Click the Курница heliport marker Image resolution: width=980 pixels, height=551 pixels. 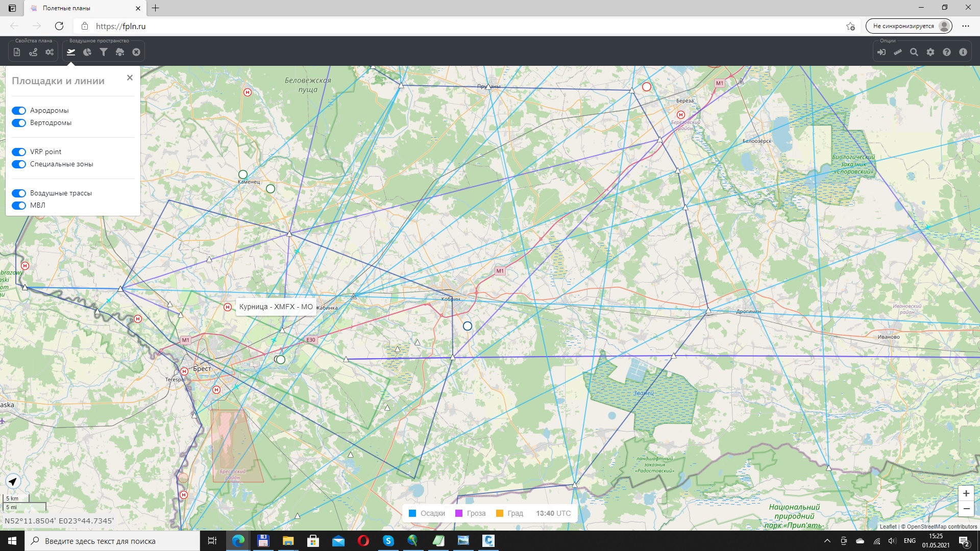coord(228,307)
